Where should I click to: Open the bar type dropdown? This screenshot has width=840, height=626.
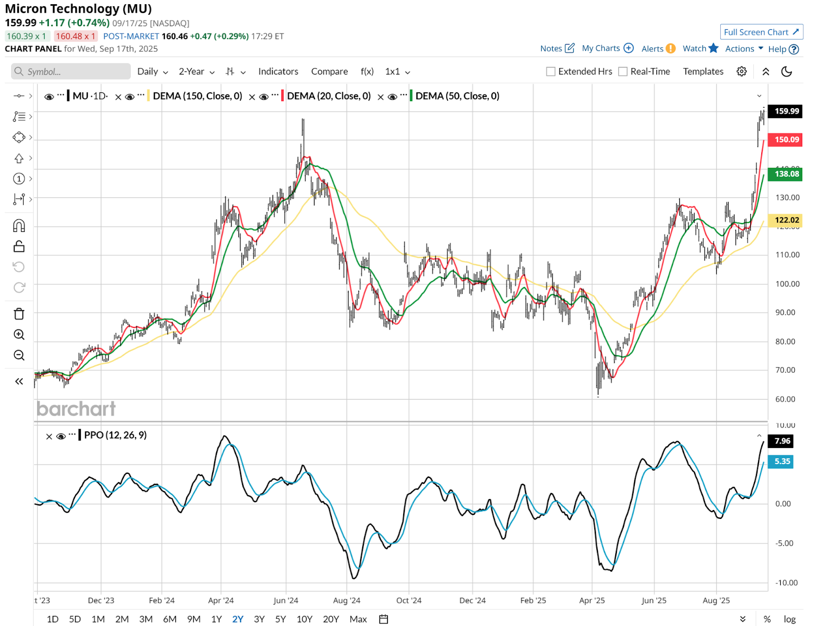tap(235, 71)
